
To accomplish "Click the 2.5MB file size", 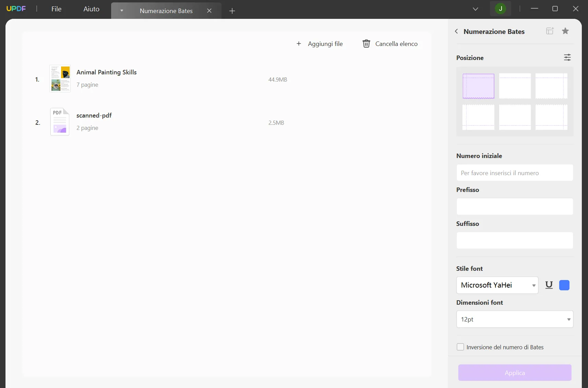I will pos(276,123).
